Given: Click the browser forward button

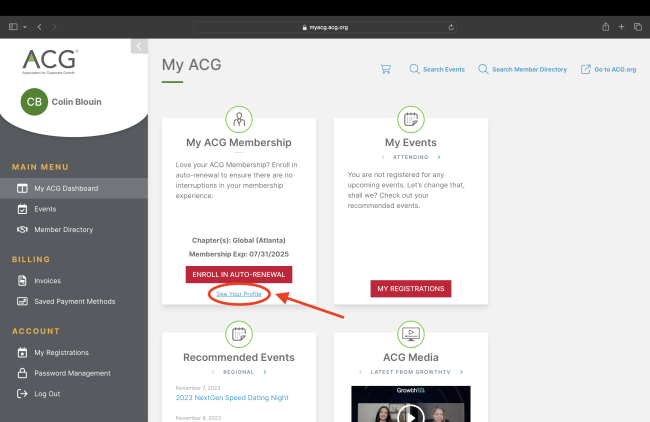Looking at the screenshot, I should point(54,27).
